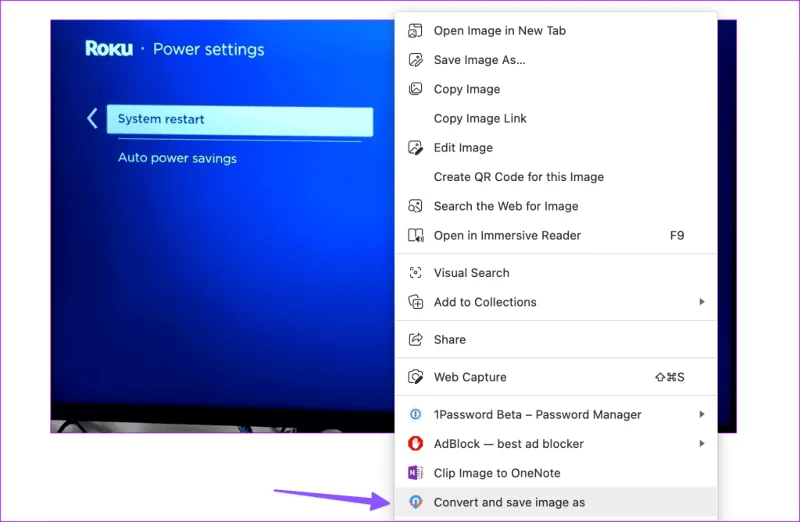800x522 pixels.
Task: Click AdBlock — best ad blocker text
Action: [509, 444]
